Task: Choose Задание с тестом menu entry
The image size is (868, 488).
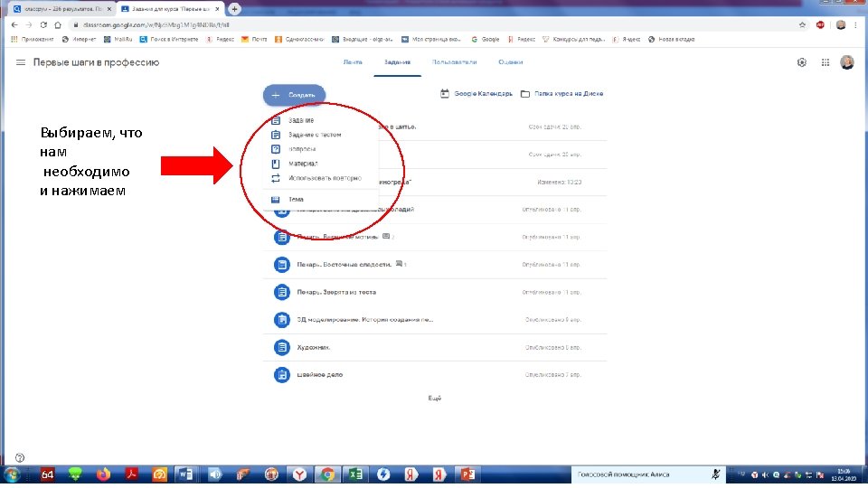Action: 315,135
